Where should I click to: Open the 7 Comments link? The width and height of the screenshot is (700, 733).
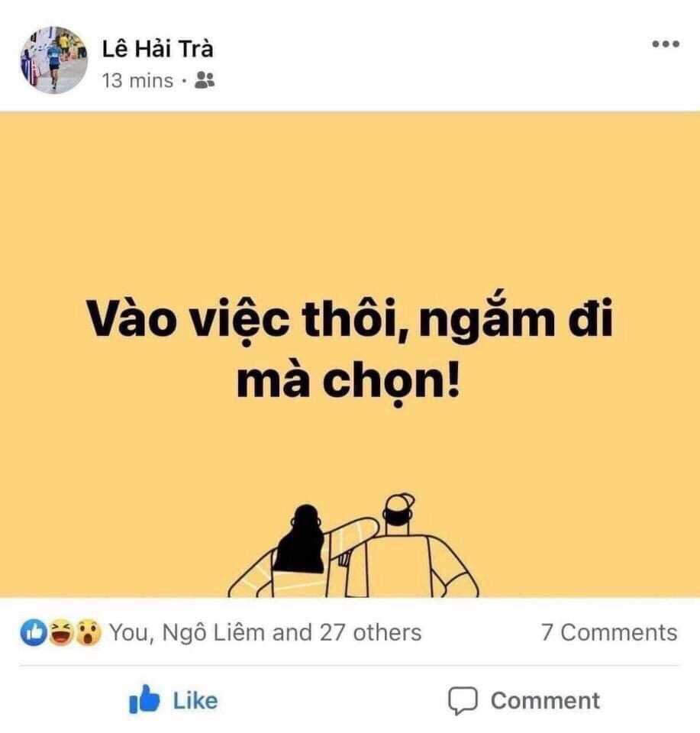pos(609,632)
